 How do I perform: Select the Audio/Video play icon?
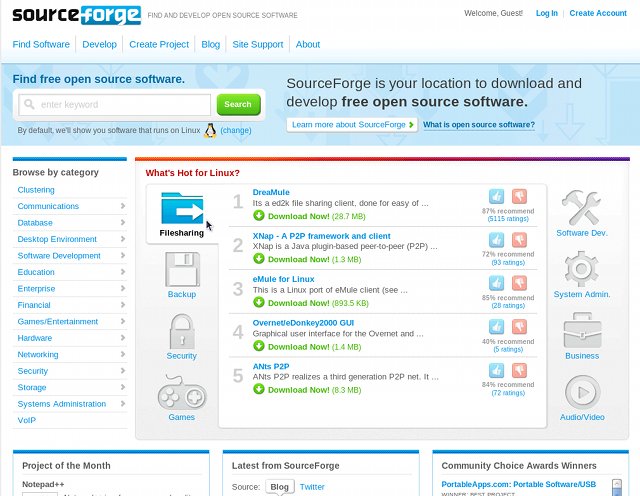point(582,392)
